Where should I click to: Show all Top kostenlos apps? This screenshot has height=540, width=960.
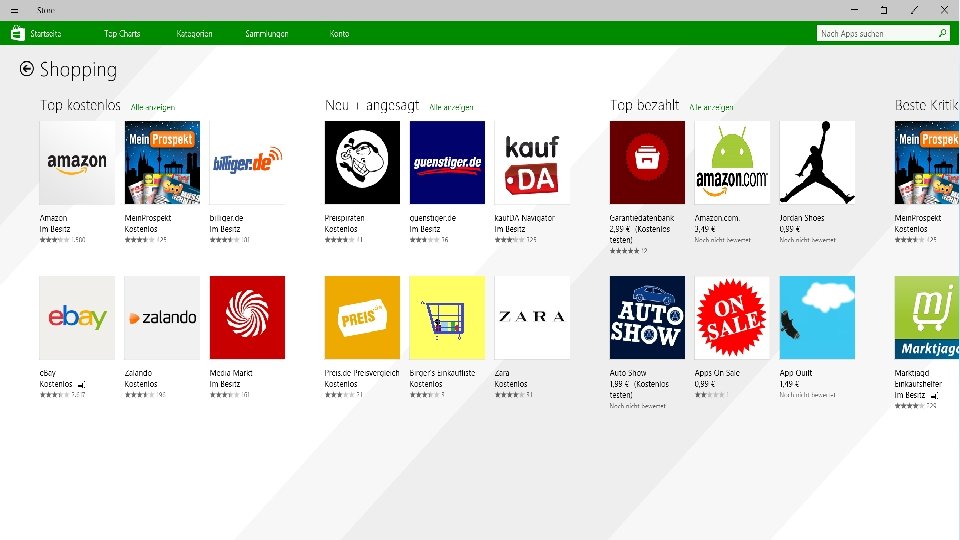tap(153, 107)
